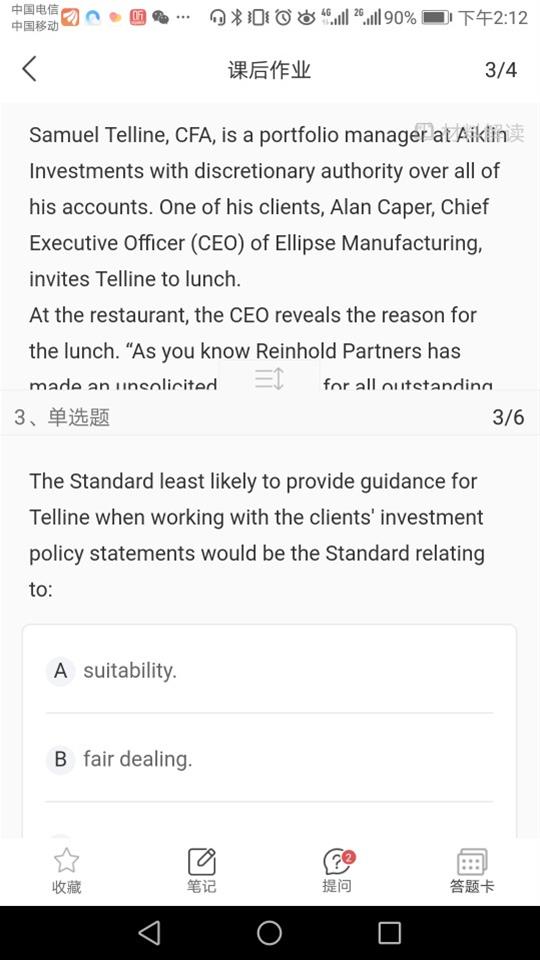Tap the Android recent apps square

click(x=389, y=932)
